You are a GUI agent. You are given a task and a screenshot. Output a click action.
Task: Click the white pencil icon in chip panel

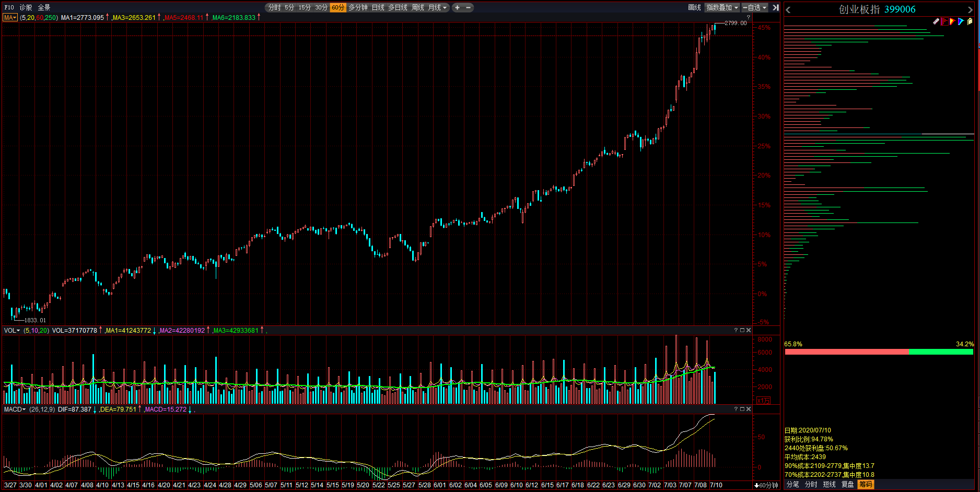tap(936, 21)
